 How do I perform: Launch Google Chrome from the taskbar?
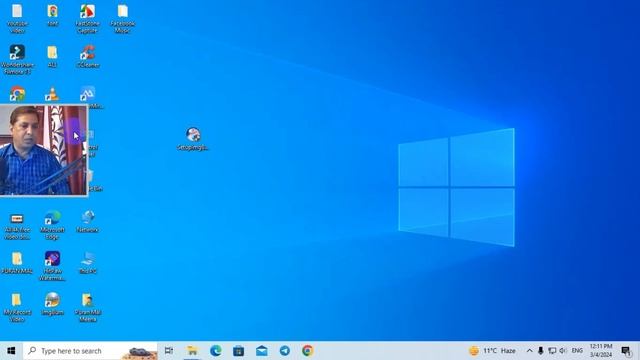[308, 351]
